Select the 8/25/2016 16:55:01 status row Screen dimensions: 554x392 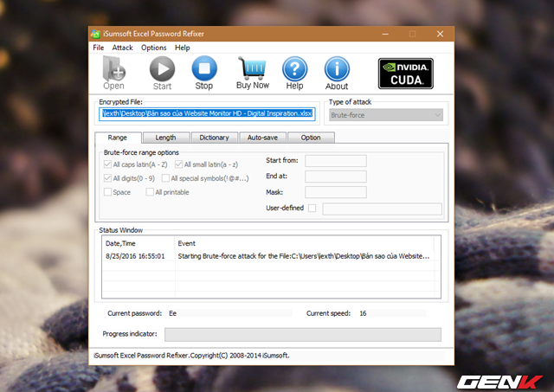click(x=271, y=256)
